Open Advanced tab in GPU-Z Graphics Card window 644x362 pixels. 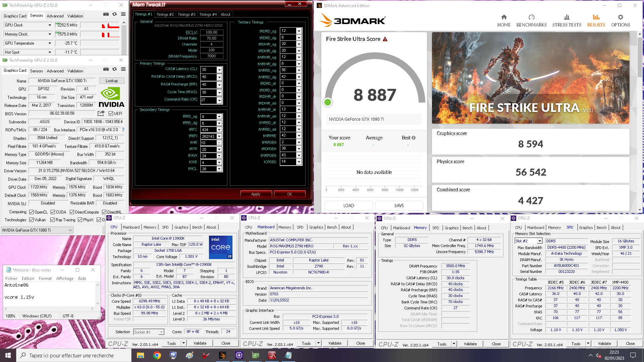coord(55,71)
